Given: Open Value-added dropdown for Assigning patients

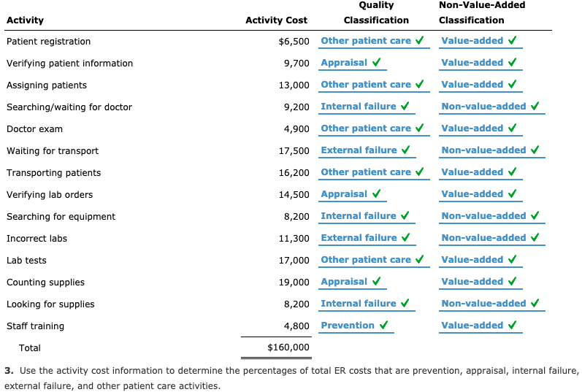Looking at the screenshot, I should 480,85.
